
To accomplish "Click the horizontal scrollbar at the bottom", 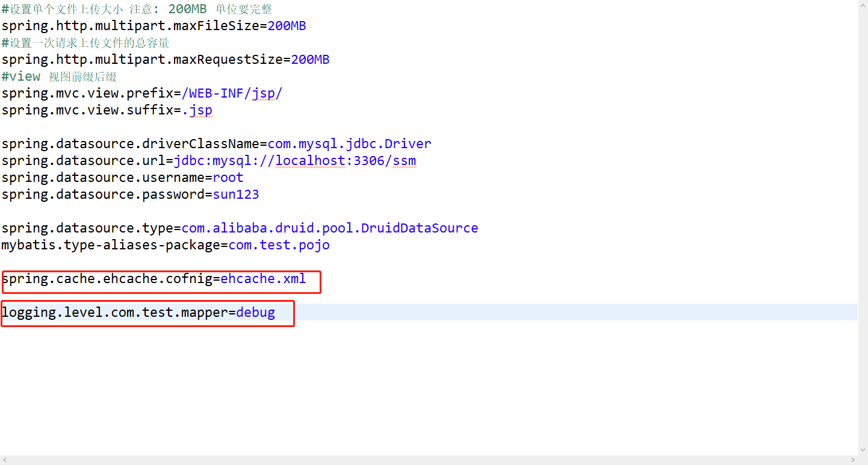I will pyautogui.click(x=429, y=460).
